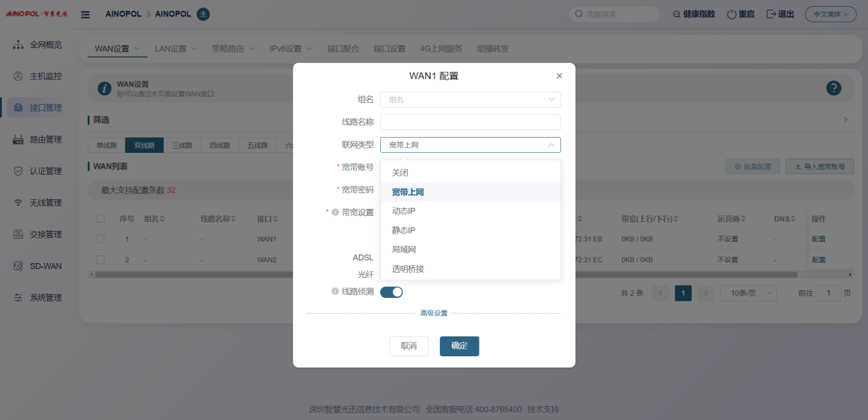Check the checkbox for WAN1 row
This screenshot has width=868, height=420.
pyautogui.click(x=101, y=239)
